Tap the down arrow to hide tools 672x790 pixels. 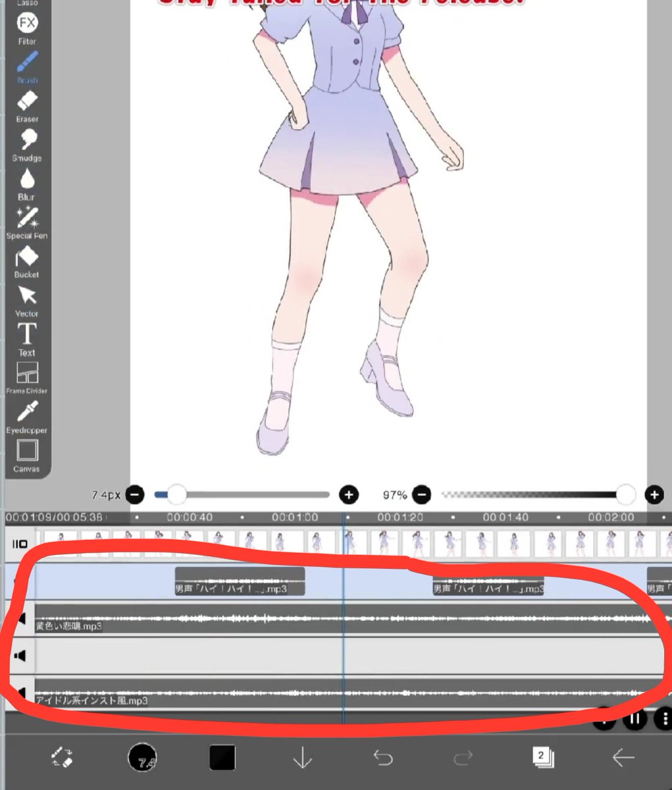[x=302, y=758]
